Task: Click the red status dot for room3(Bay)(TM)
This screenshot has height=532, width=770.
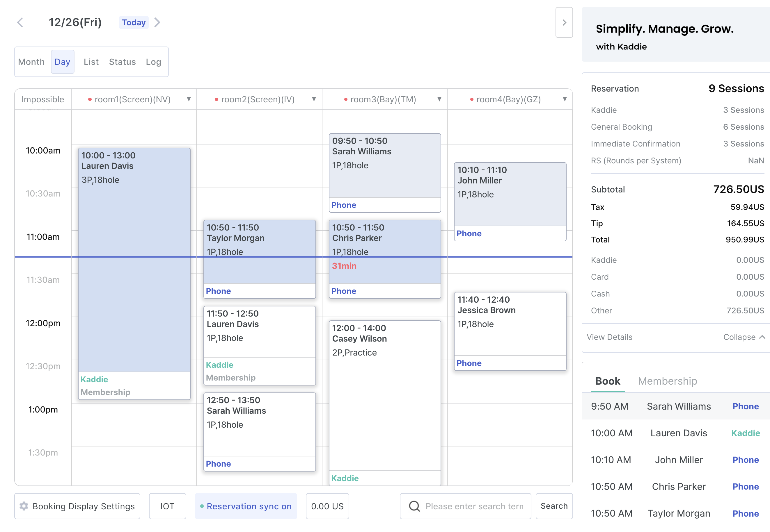Action: (x=346, y=99)
